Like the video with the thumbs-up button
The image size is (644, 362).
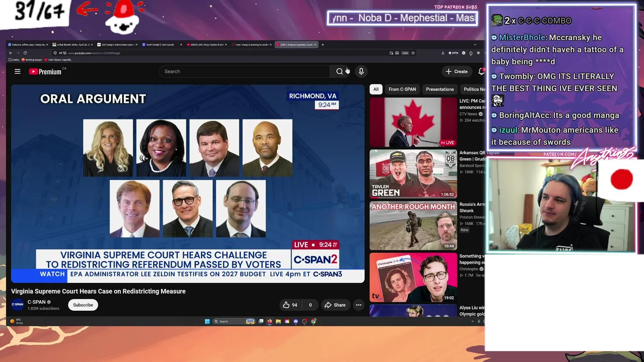tap(290, 305)
